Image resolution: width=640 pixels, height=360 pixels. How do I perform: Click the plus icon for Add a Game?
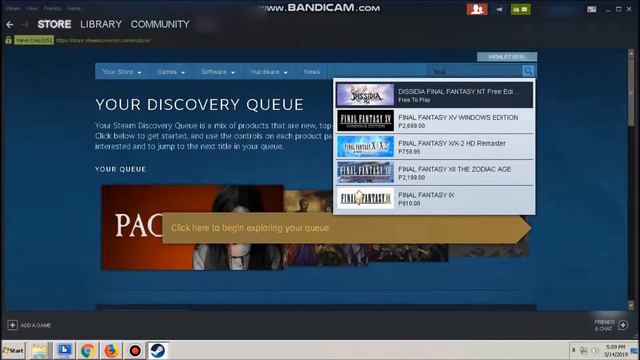(12, 325)
